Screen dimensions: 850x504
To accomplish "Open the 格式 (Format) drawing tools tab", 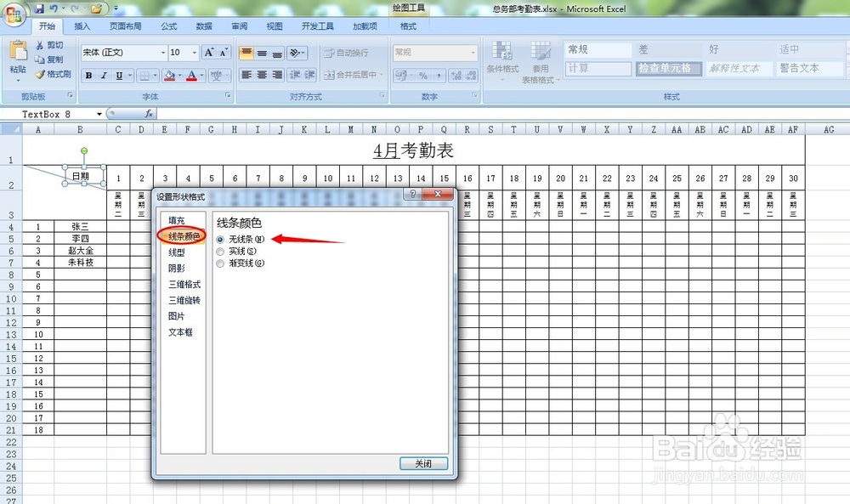I will [408, 26].
